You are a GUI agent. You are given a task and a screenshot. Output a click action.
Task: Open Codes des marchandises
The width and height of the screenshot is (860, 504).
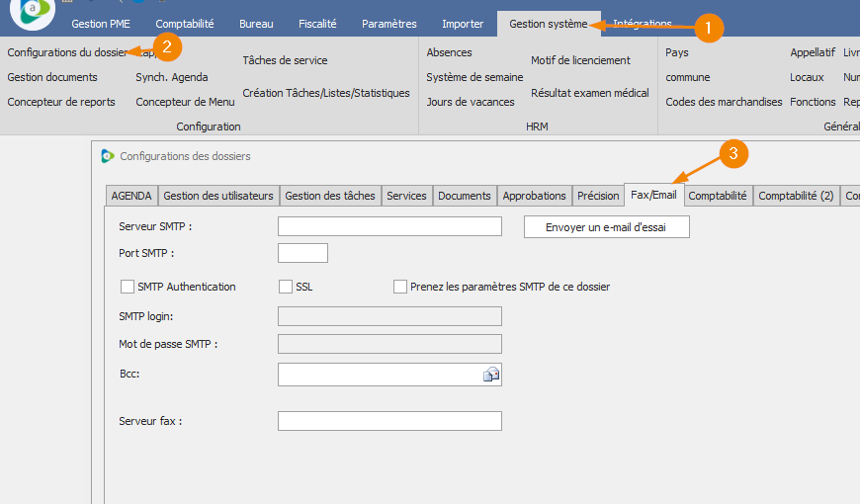[x=724, y=102]
